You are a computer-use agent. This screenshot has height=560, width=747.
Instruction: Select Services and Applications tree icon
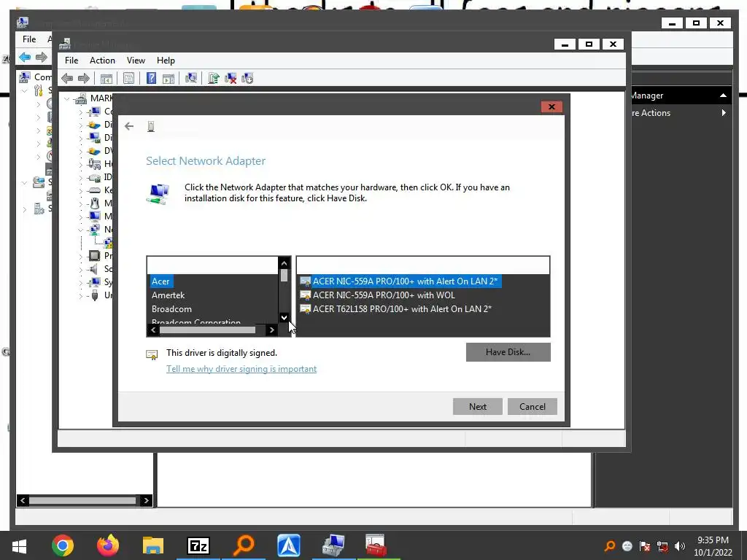click(39, 209)
